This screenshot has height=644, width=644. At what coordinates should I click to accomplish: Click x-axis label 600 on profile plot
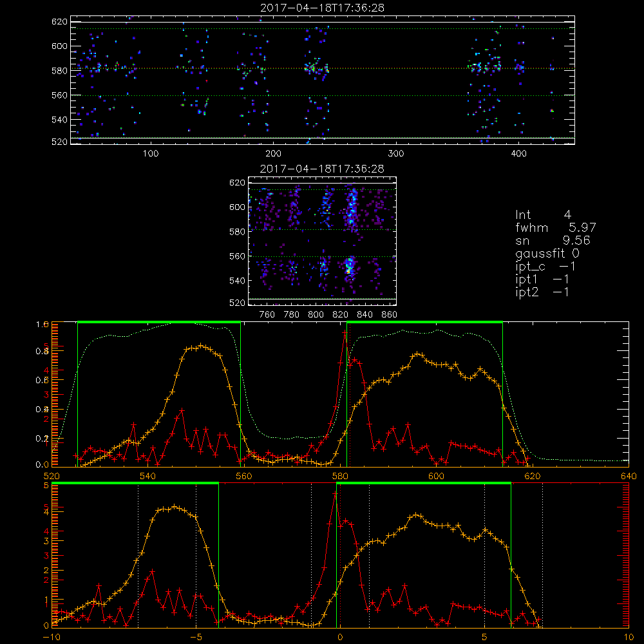tap(436, 477)
